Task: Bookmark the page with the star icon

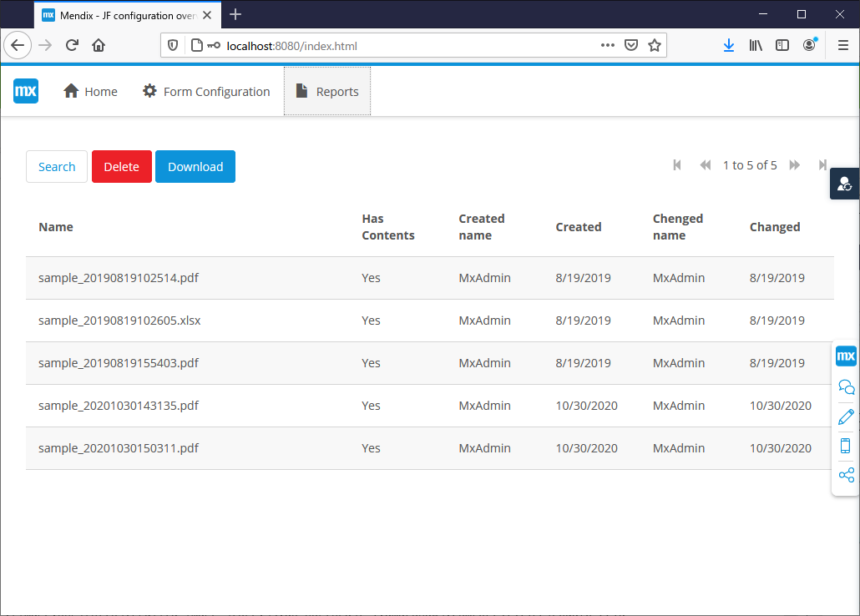Action: pos(655,45)
